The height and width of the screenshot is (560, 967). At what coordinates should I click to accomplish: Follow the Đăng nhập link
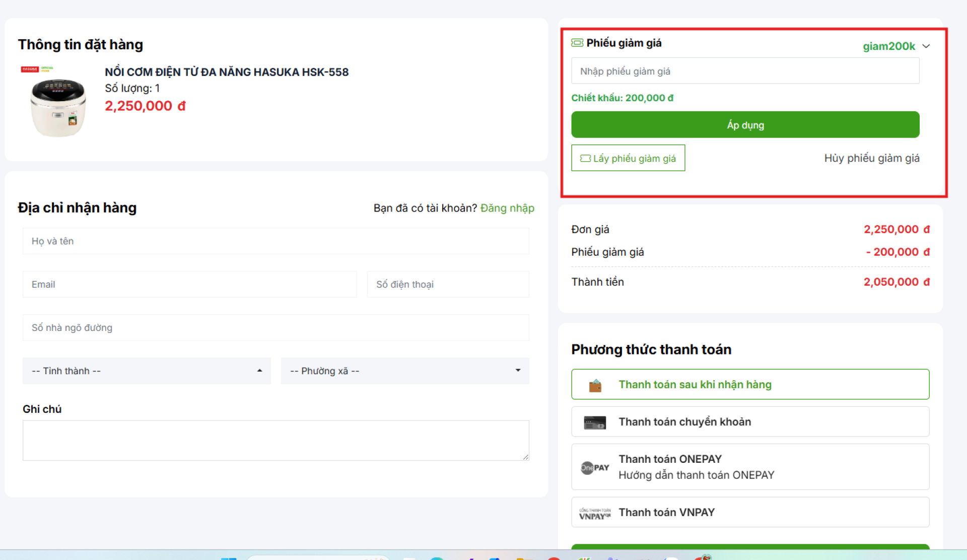(507, 208)
